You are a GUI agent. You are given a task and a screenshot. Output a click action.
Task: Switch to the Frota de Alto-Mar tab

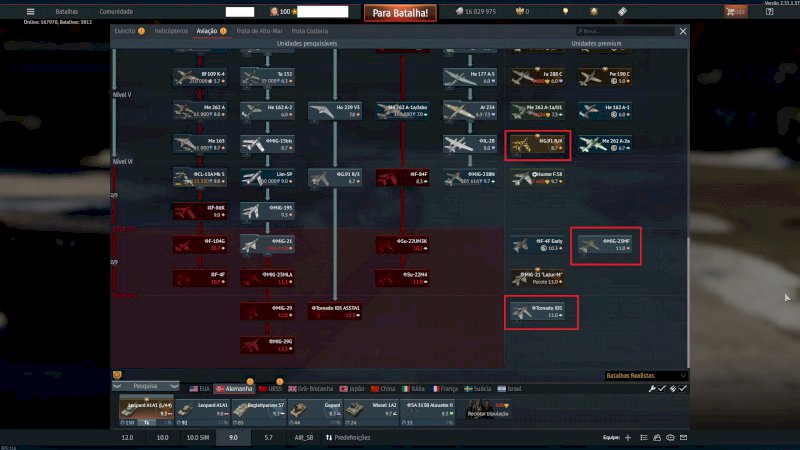(259, 31)
